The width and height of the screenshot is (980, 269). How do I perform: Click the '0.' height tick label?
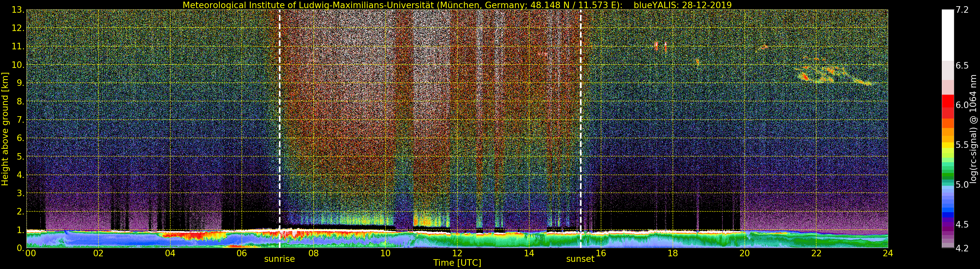(20, 248)
